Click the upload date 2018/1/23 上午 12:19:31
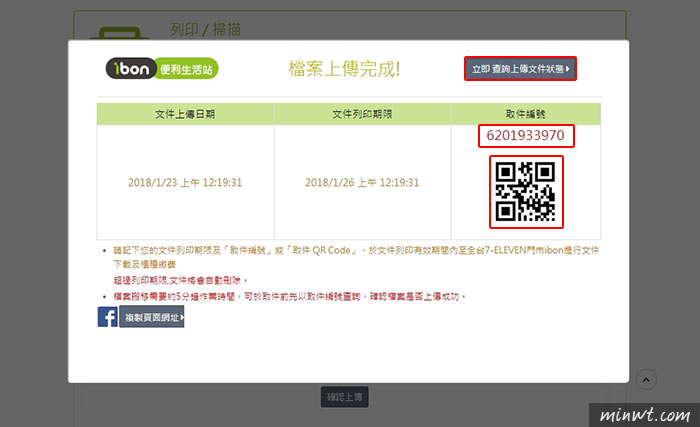The height and width of the screenshot is (427, 700). 185,182
